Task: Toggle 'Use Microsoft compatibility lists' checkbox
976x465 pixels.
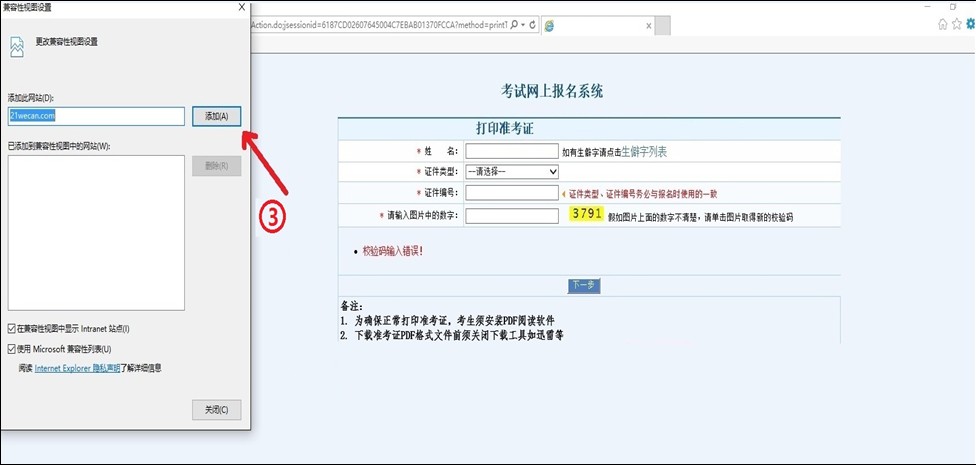Action: point(12,349)
